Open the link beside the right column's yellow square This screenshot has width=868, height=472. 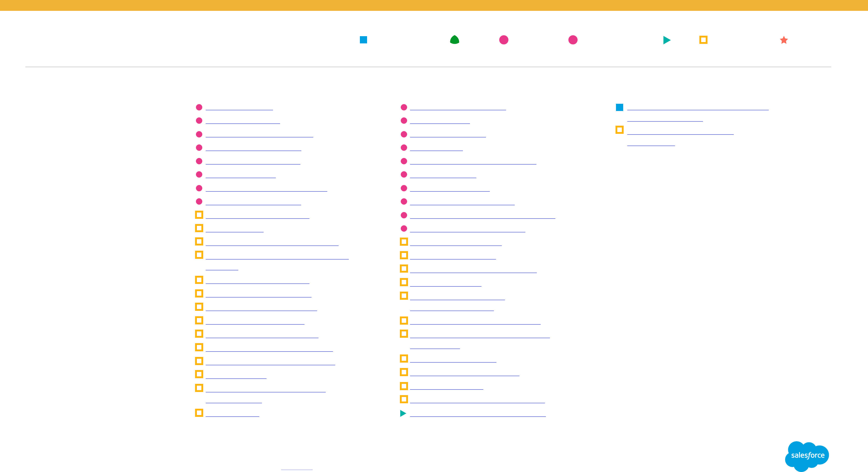click(680, 132)
